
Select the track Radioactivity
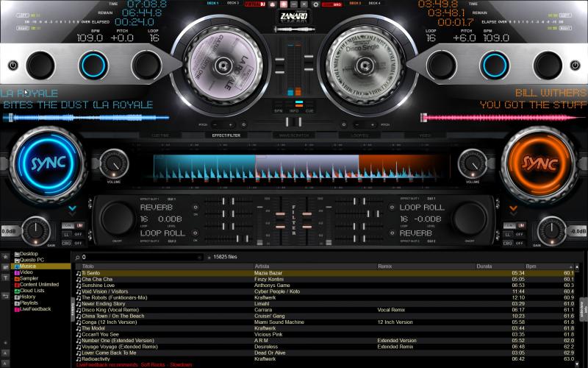coord(326,359)
